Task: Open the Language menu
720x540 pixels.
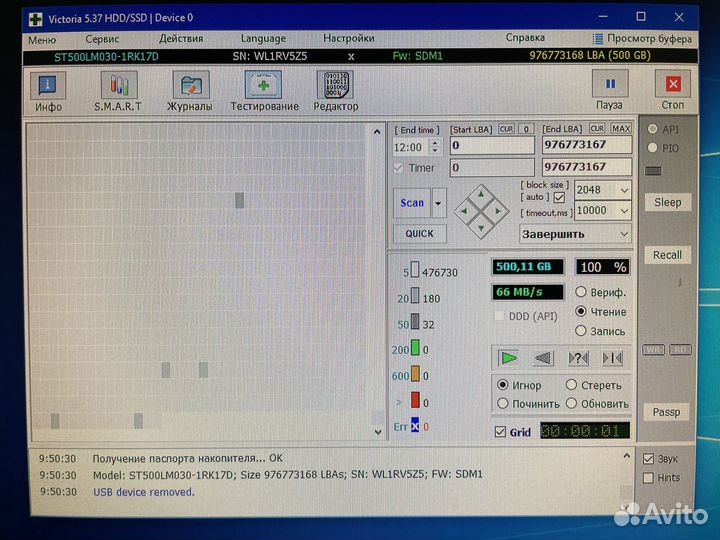Action: 263,38
